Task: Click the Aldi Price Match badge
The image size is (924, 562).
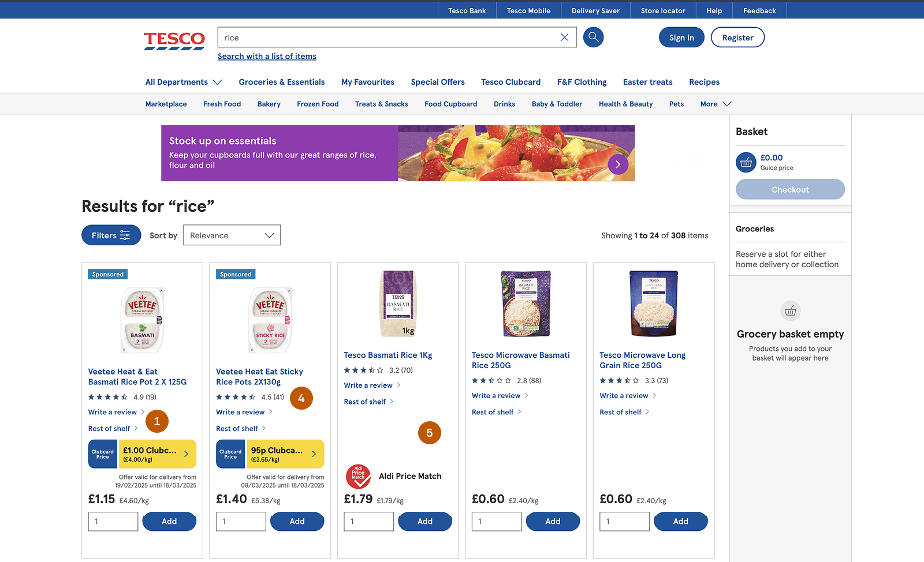Action: [x=358, y=476]
